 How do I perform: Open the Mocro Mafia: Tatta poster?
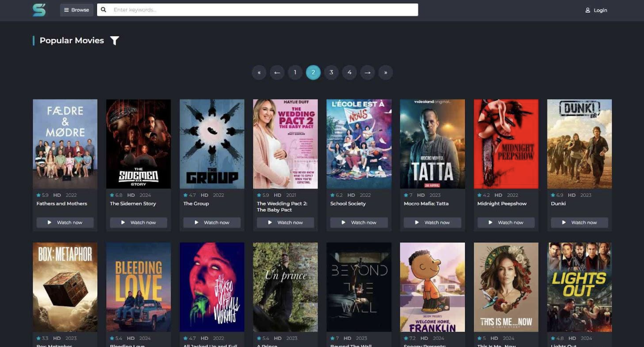[x=432, y=144]
